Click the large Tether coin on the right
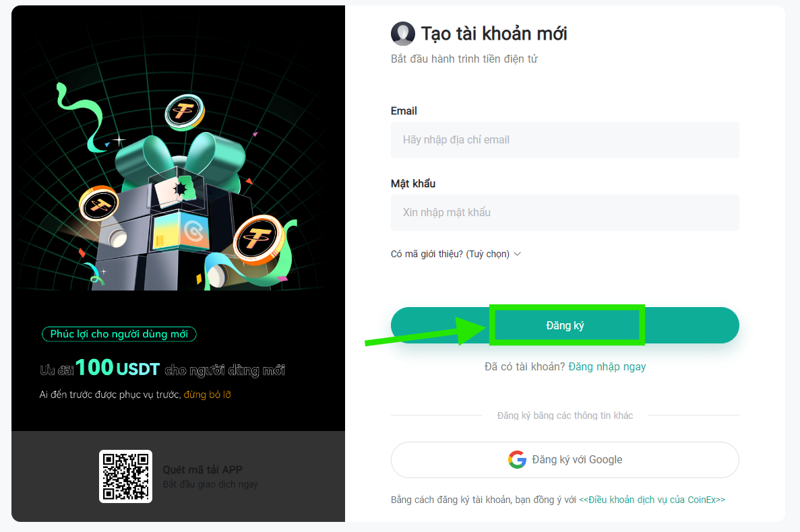 coord(259,239)
